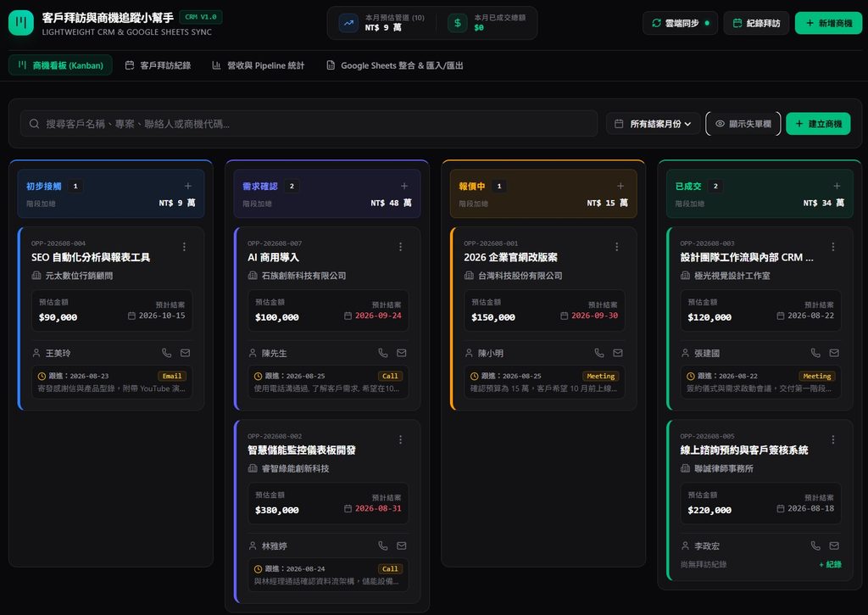Click opportunity code OPP-202608-003
Screen dimensions: 868x615
(x=707, y=243)
